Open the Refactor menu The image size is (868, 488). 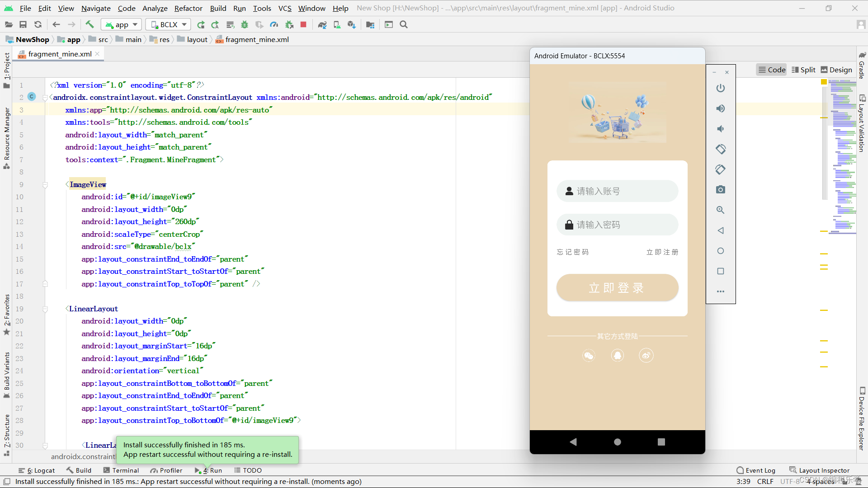point(188,8)
